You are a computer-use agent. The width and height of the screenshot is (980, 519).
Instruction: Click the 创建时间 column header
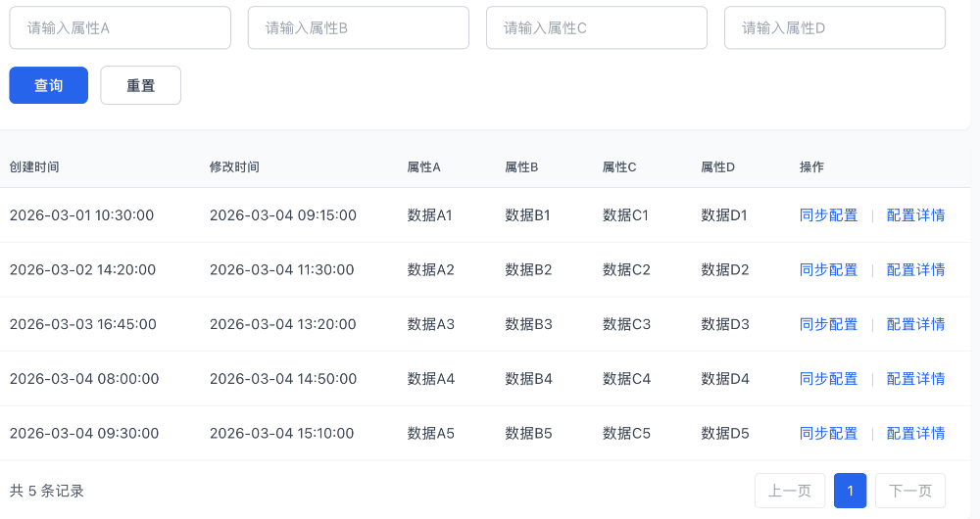(34, 166)
